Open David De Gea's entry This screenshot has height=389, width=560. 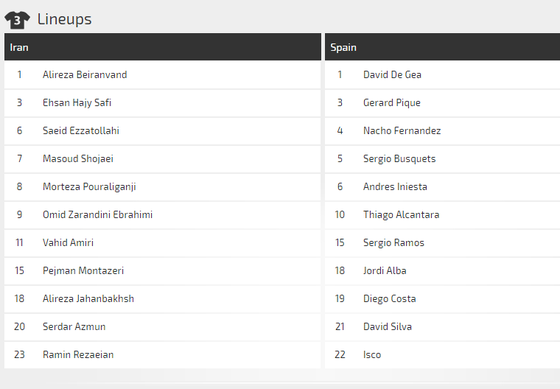pyautogui.click(x=392, y=75)
